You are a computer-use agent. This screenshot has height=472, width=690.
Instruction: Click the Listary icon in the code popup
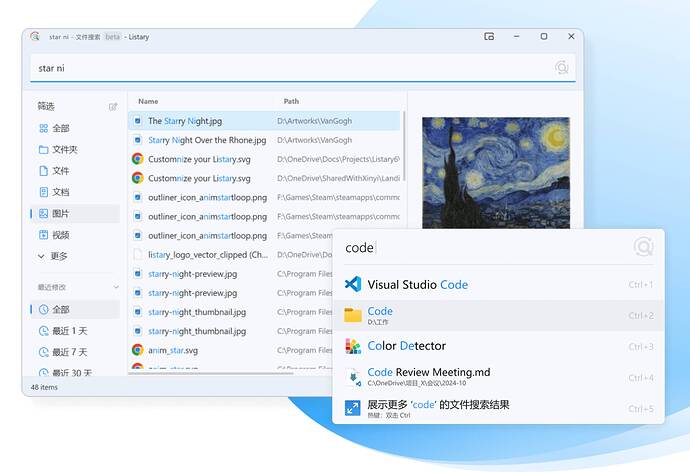(x=643, y=247)
